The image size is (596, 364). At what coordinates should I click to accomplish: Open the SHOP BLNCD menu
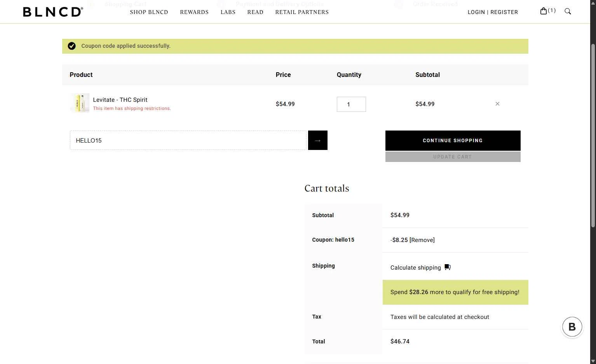point(149,12)
